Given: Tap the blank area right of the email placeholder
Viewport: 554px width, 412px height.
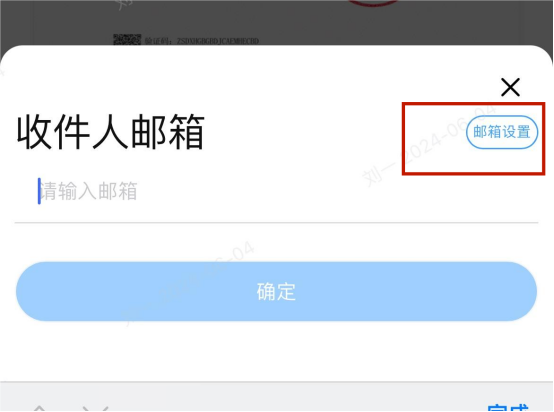Looking at the screenshot, I should (336, 191).
